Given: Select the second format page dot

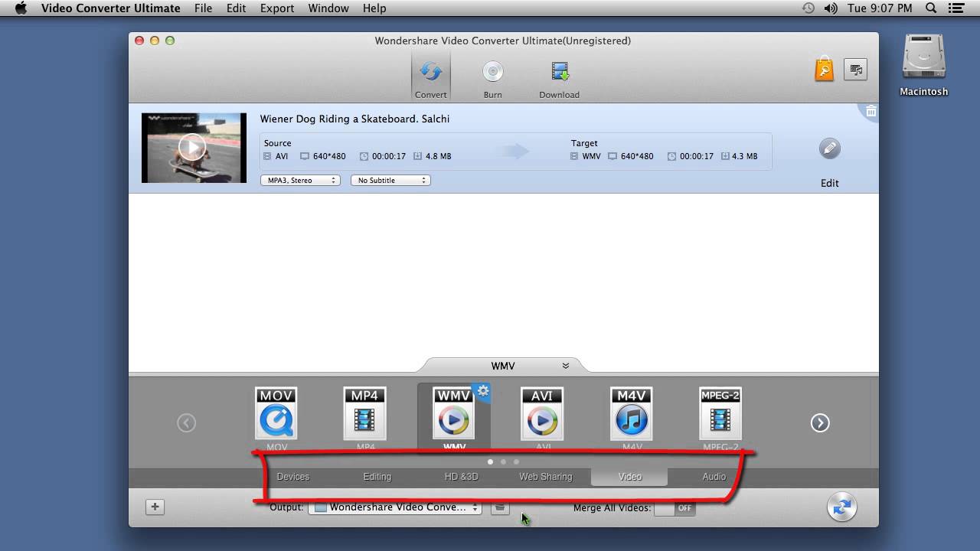Looking at the screenshot, I should coord(503,461).
